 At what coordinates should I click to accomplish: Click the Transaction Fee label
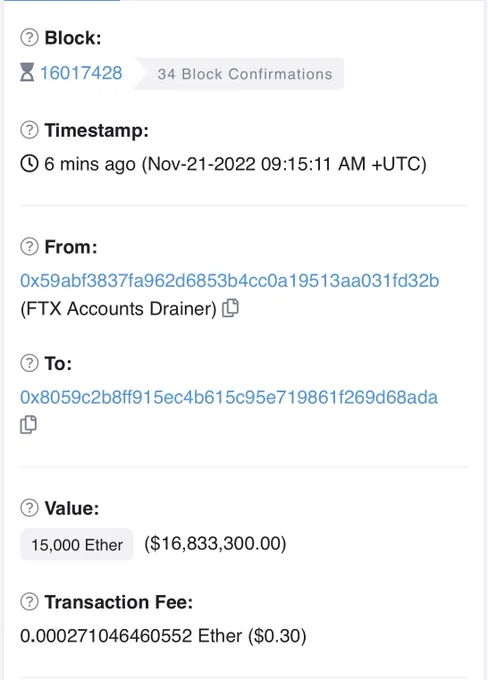click(119, 602)
